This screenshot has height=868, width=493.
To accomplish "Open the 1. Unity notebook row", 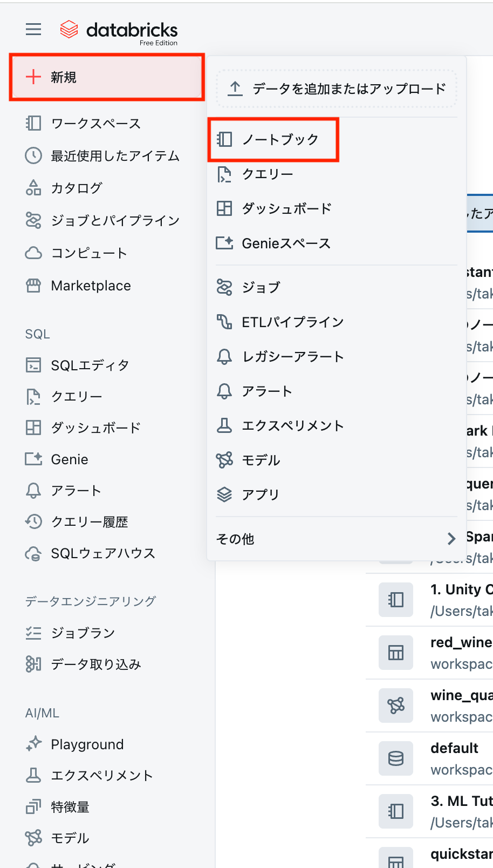I will [429, 600].
